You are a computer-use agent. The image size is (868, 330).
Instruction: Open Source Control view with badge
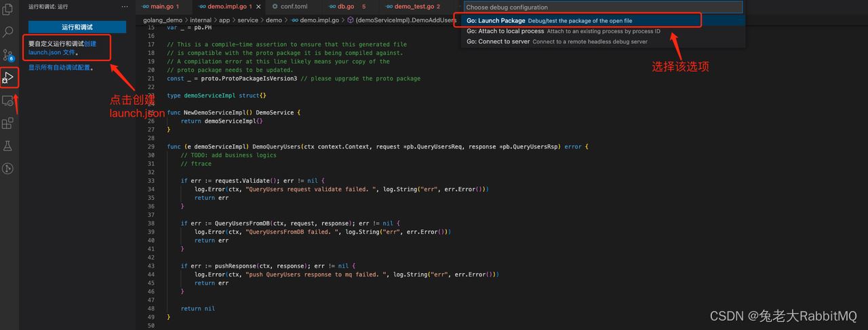(x=9, y=55)
